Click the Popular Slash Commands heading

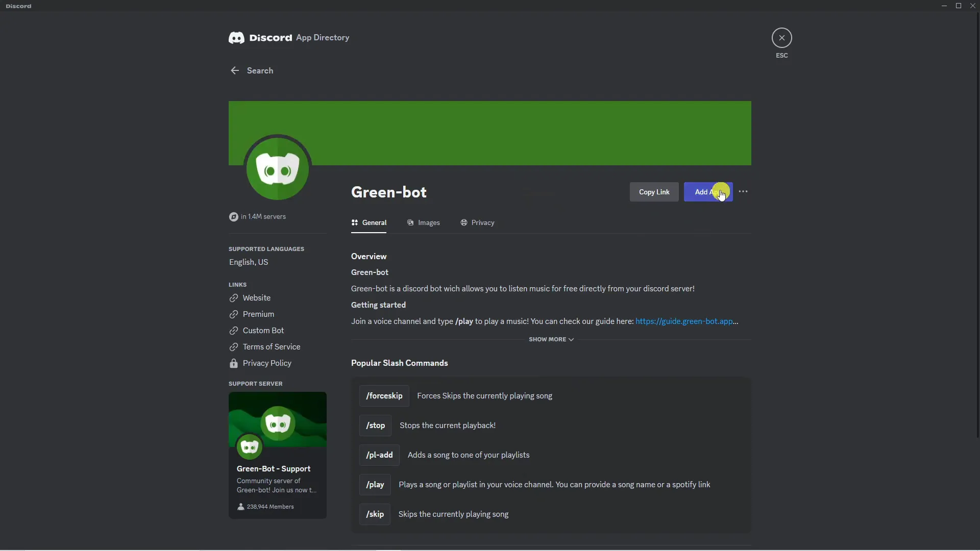point(400,363)
